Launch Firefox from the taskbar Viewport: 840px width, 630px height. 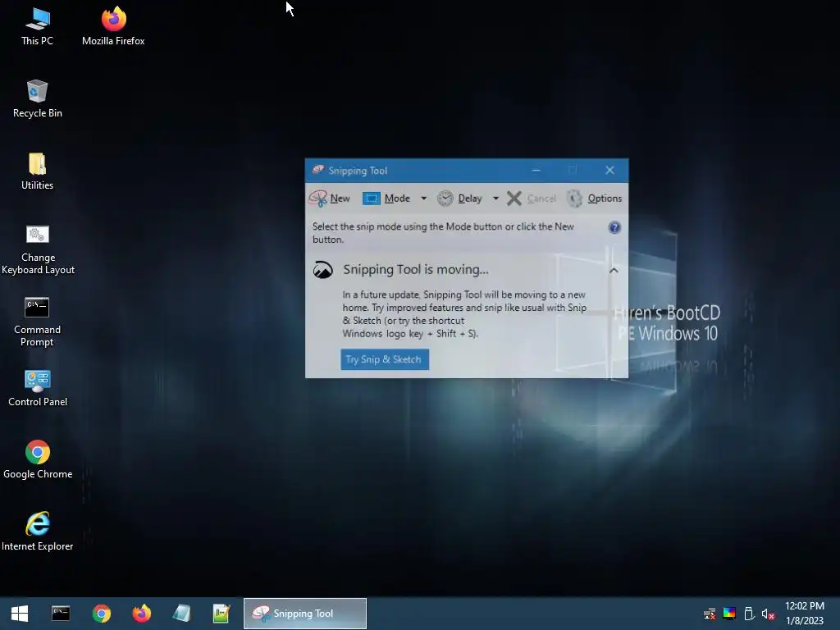point(142,614)
